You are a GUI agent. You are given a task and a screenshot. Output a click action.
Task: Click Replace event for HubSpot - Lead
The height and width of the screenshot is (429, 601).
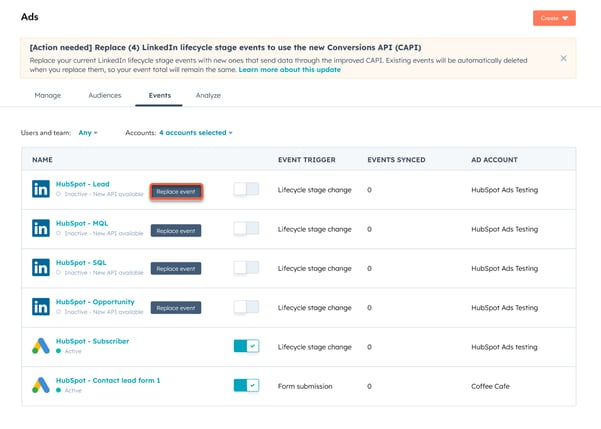176,192
